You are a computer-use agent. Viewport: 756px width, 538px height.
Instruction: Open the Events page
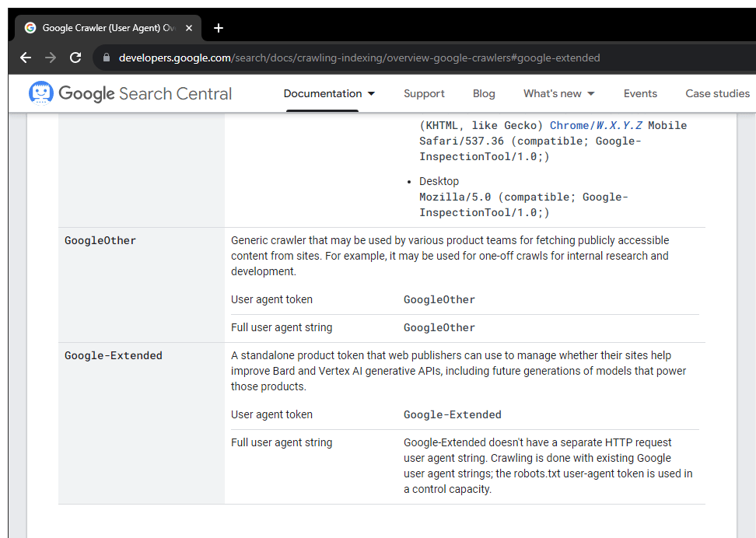pos(640,93)
